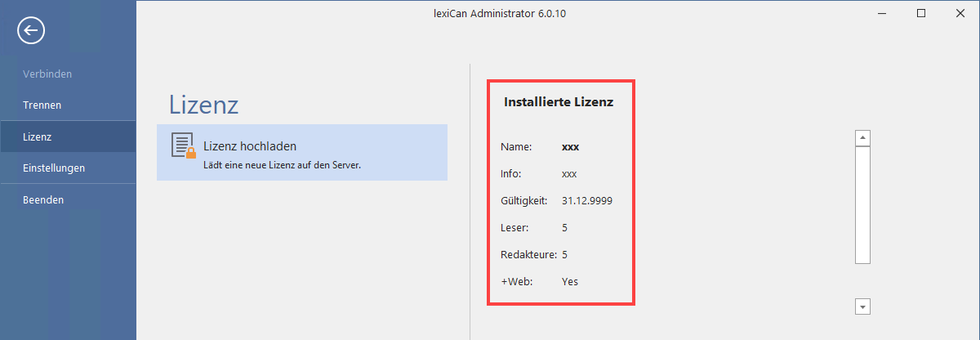Screen dimensions: 980x340
Task: Select Verbinden in the sidebar
Action: [47, 74]
